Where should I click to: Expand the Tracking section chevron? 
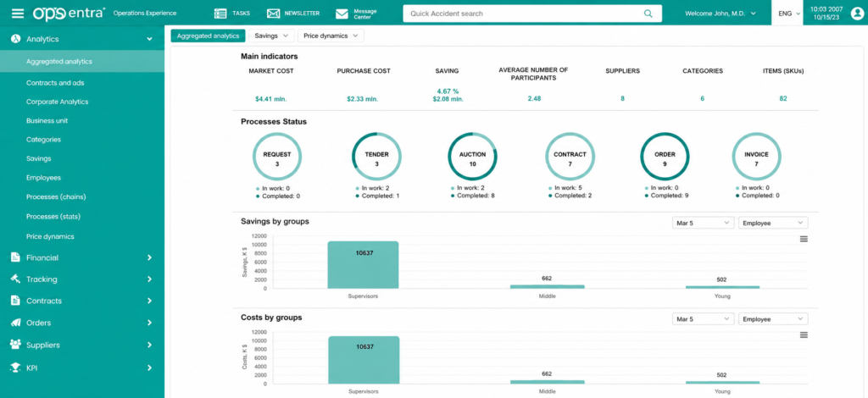click(x=149, y=279)
